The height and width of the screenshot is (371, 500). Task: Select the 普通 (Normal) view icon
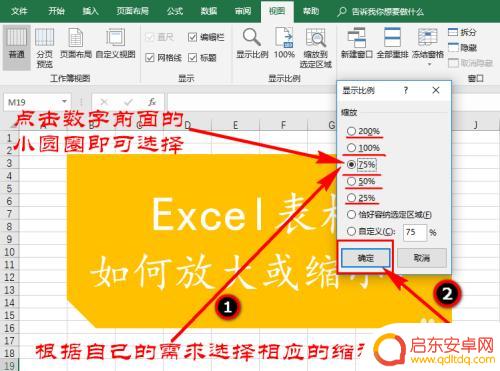pos(17,47)
